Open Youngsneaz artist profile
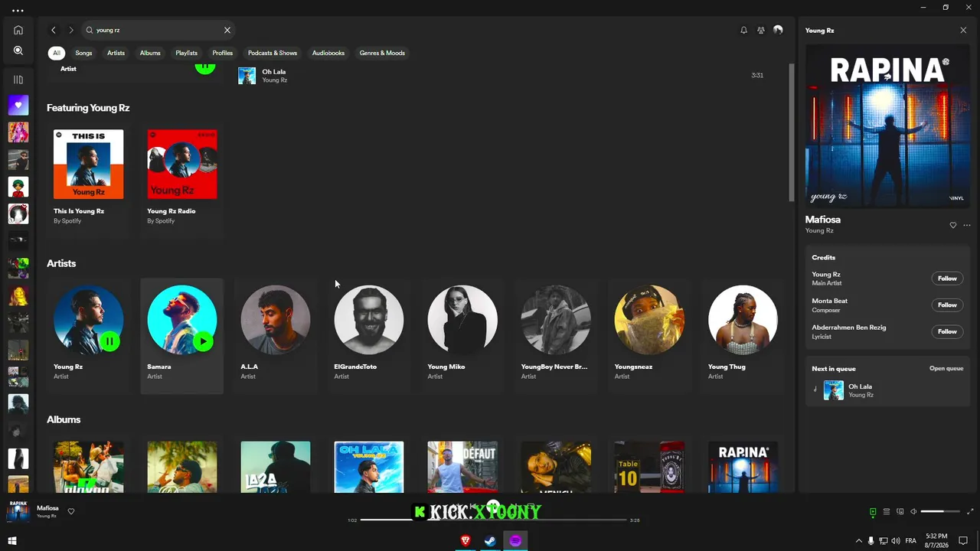 (649, 336)
